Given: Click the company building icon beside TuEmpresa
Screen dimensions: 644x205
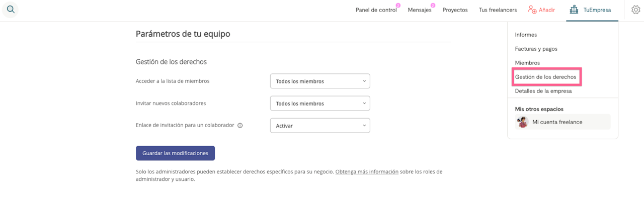Looking at the screenshot, I should pyautogui.click(x=574, y=10).
